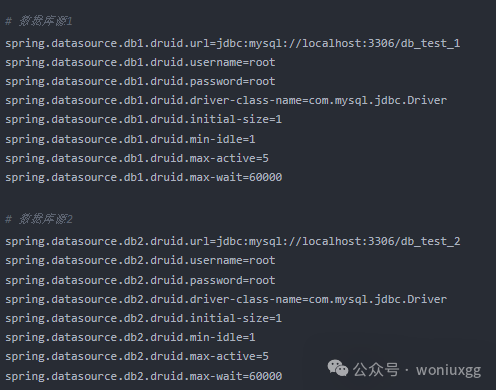Click the db2 driver-class-name line
Screen dimensions: 496x390
coord(226,299)
